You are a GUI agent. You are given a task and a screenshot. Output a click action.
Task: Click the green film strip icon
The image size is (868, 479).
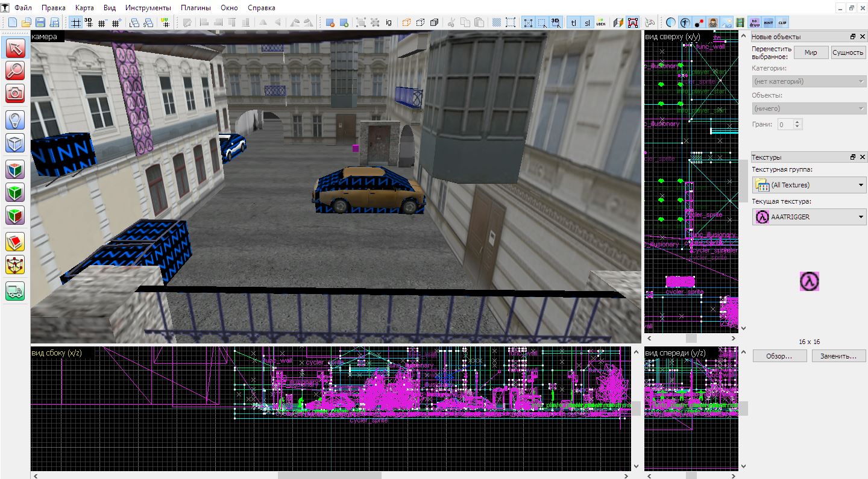740,22
